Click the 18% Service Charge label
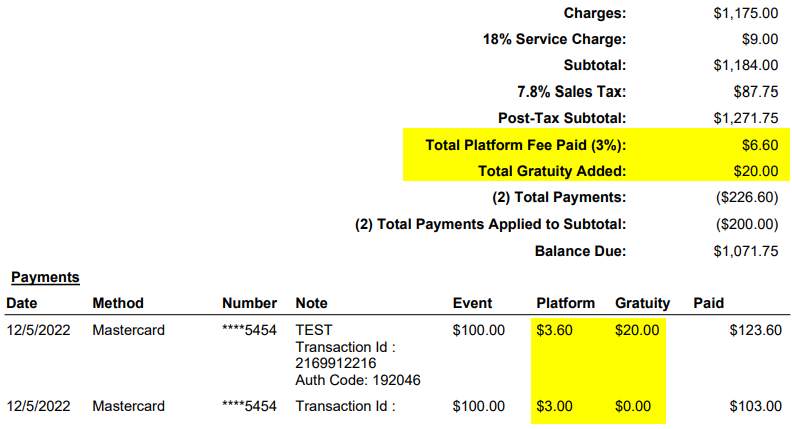Screen dimensions: 792x429 tap(554, 39)
